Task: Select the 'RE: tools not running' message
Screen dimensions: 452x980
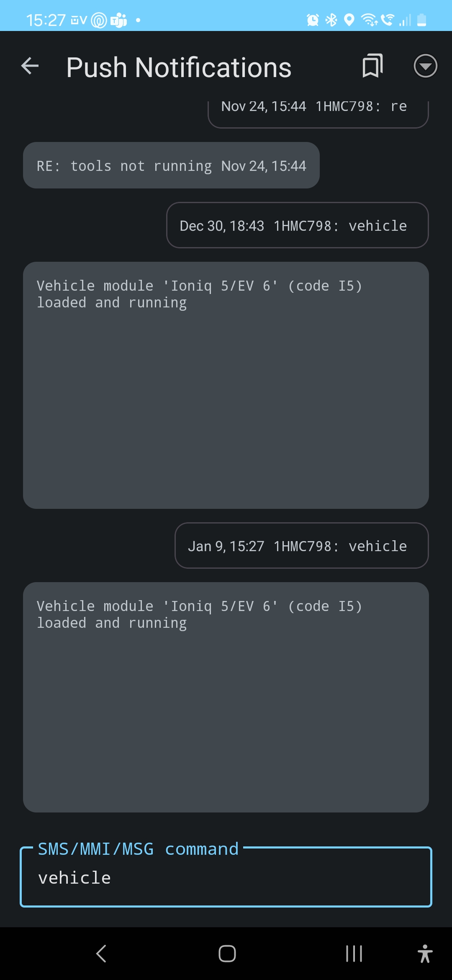Action: coord(171,165)
